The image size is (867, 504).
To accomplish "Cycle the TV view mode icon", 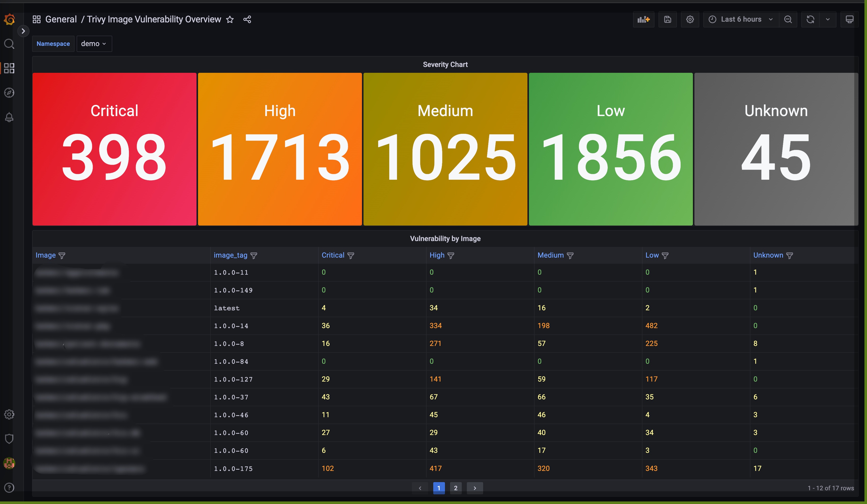I will coord(849,19).
